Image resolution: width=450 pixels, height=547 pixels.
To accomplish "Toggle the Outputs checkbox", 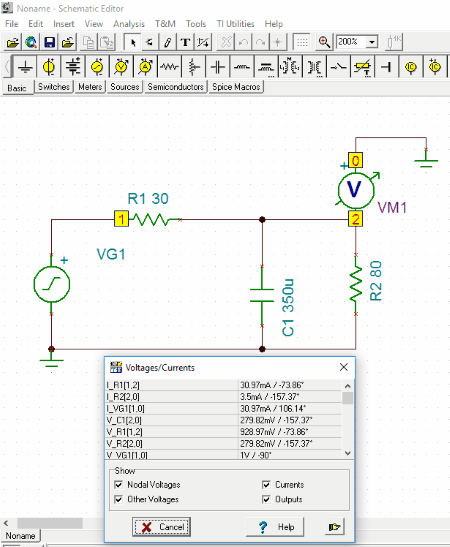I will (266, 499).
